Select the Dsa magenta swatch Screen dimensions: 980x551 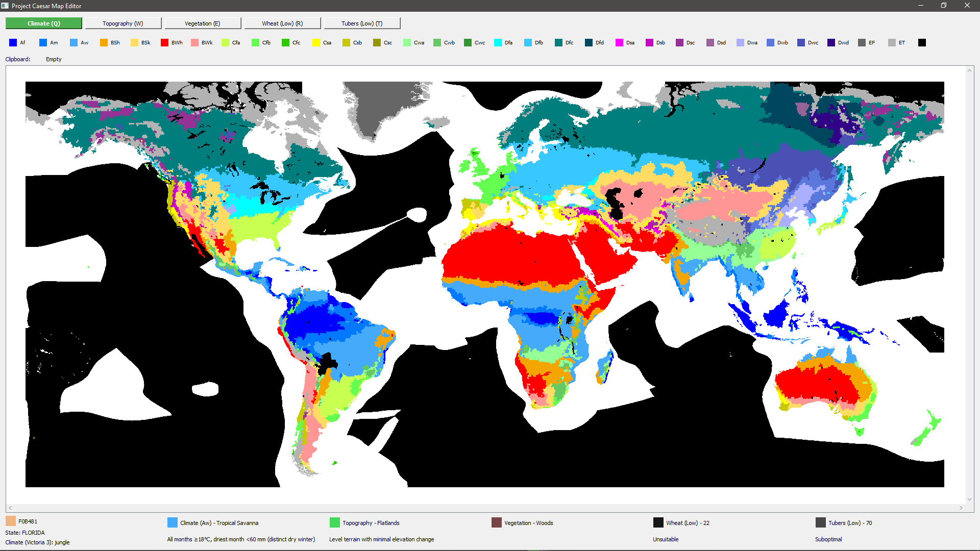620,43
